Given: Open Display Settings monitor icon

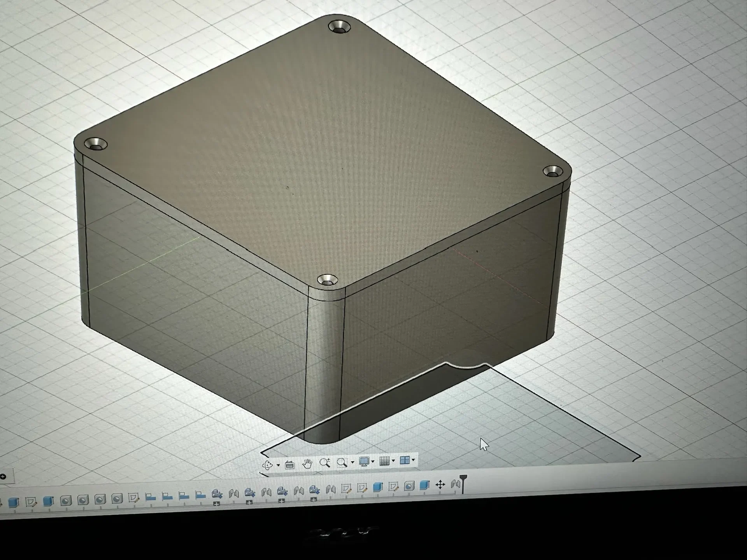Looking at the screenshot, I should 364,462.
